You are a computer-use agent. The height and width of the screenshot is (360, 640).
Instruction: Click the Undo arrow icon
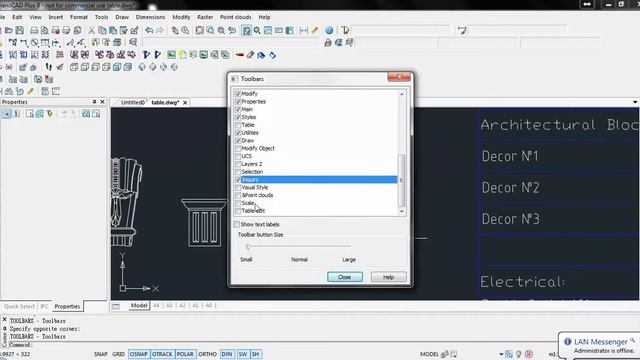point(149,30)
